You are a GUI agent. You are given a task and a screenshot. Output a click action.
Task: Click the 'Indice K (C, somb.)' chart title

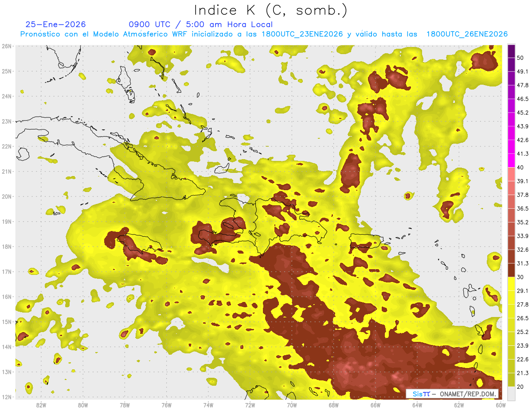tap(271, 11)
